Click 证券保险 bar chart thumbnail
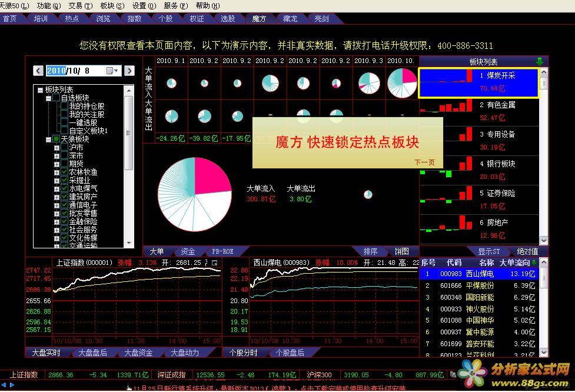The width and height of the screenshot is (575, 392). coord(447,194)
